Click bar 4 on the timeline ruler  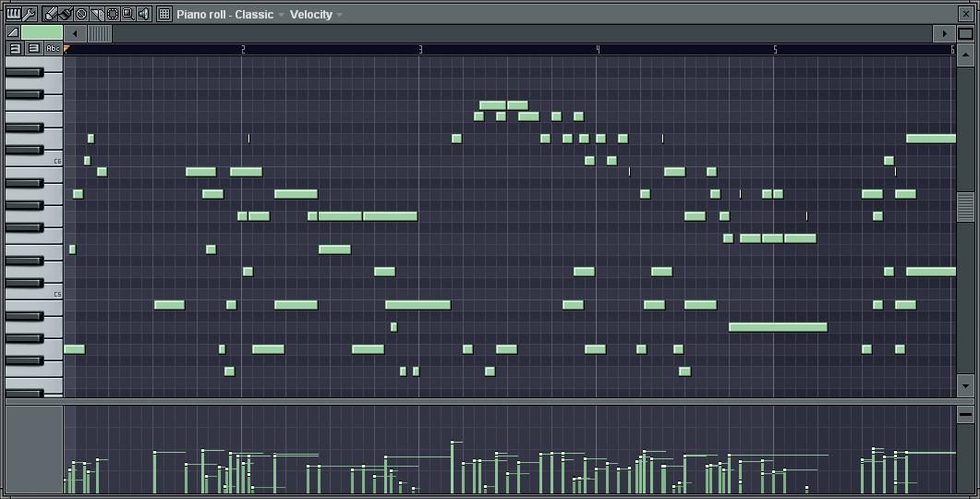click(599, 49)
